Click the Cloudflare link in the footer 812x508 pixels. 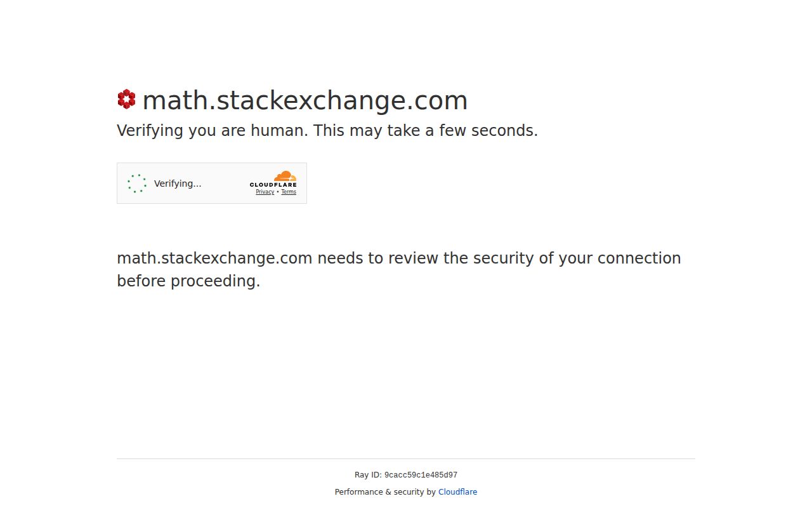[457, 491]
